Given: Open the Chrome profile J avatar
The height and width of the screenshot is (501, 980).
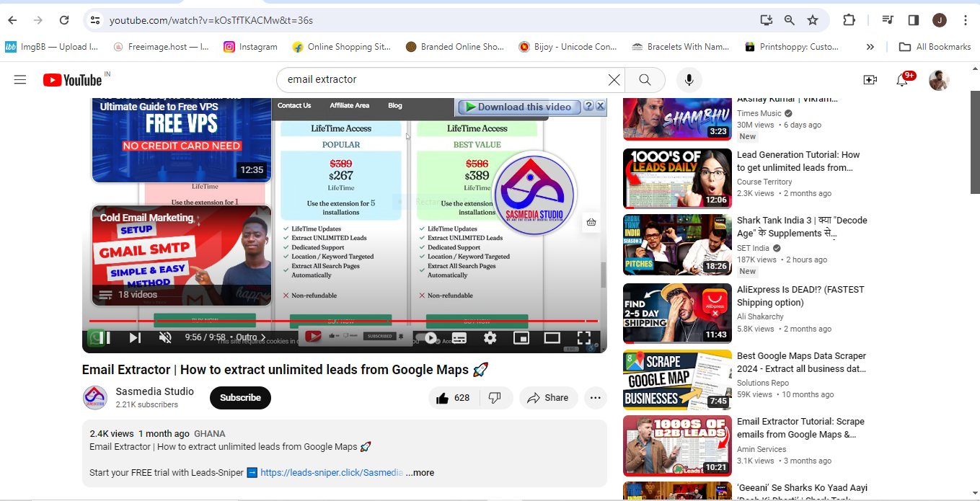Looking at the screenshot, I should [x=940, y=20].
